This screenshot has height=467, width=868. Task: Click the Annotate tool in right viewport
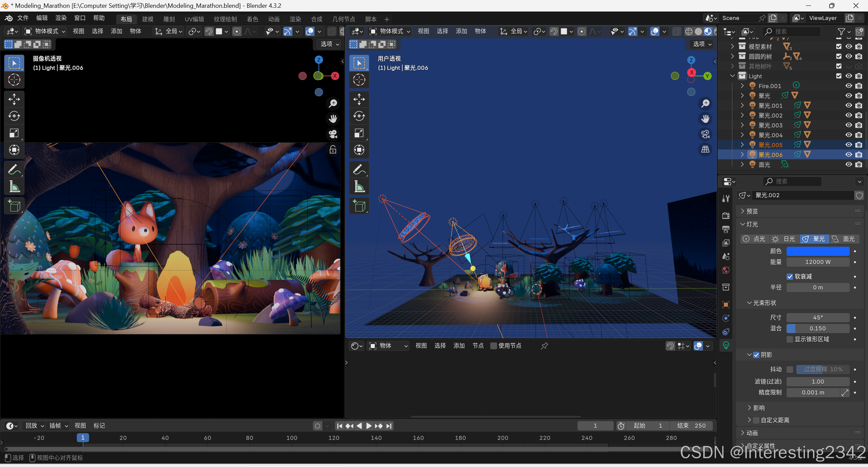(x=359, y=169)
